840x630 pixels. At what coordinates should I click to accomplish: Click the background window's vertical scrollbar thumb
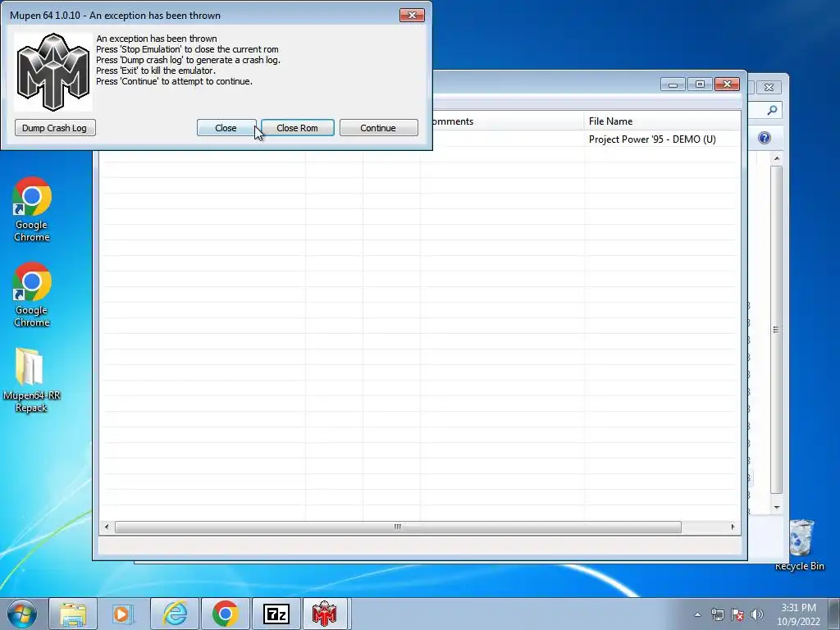click(x=776, y=330)
